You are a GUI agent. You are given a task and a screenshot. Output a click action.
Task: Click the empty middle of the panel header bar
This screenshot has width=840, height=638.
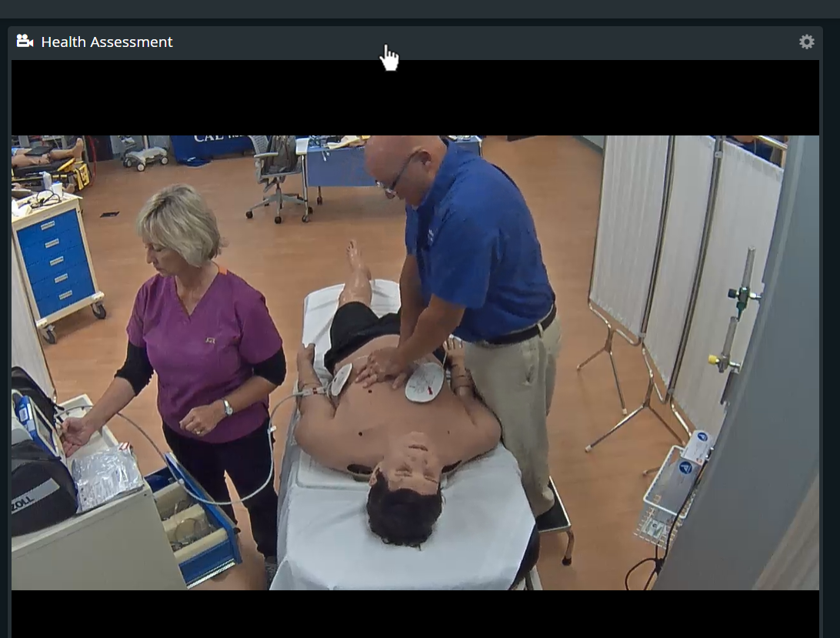[482, 43]
